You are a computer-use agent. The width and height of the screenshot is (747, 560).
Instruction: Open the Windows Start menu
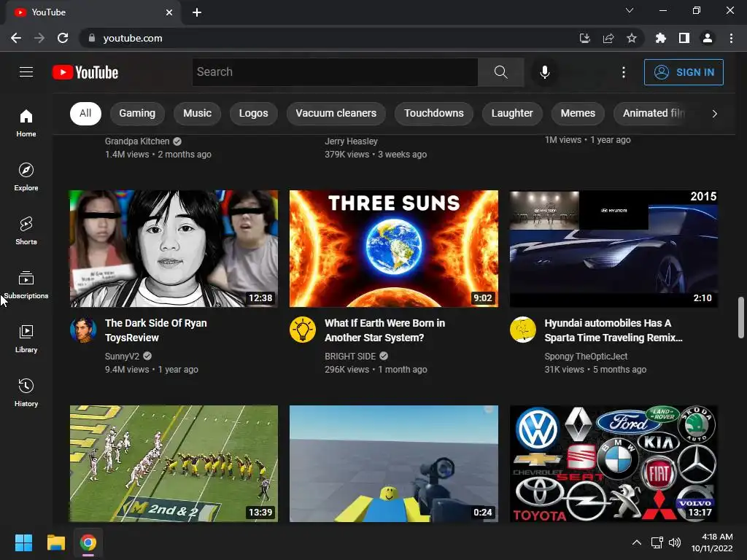(23, 542)
